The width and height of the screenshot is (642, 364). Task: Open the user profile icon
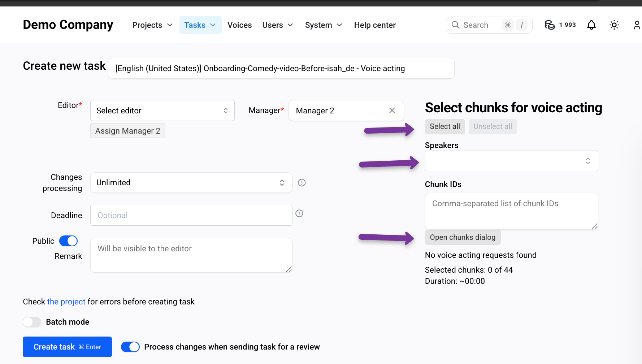tap(637, 25)
